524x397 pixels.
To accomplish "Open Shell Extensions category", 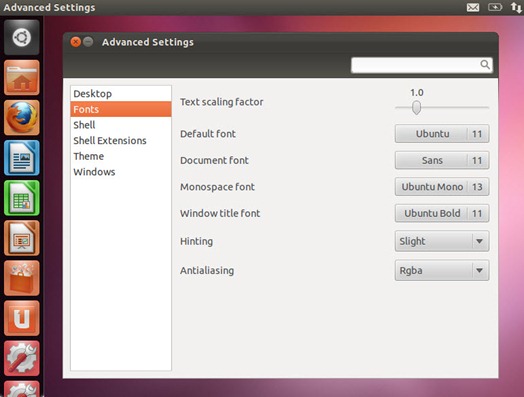I will point(121,141).
